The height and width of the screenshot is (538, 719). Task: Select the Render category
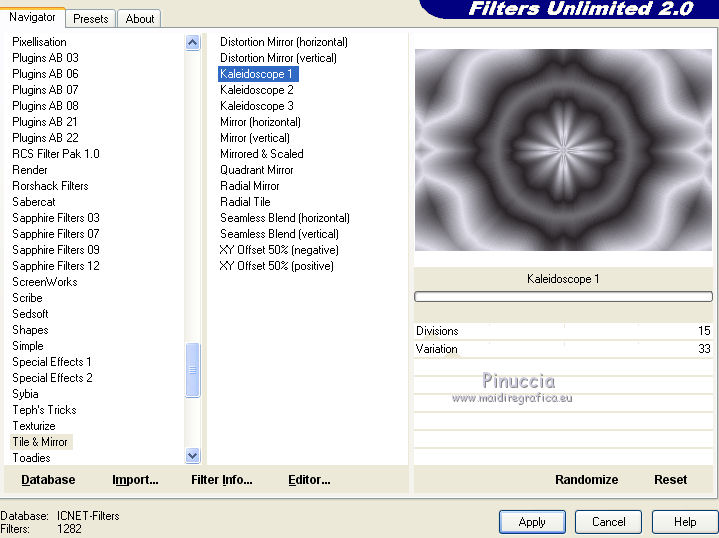point(30,170)
